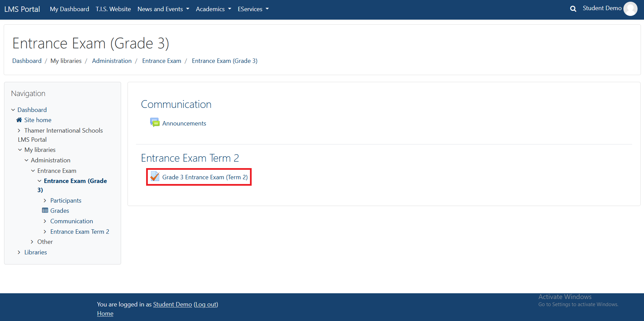Image resolution: width=644 pixels, height=321 pixels.
Task: Collapse the Entrance Exam tree chevron
Action: pyautogui.click(x=33, y=170)
